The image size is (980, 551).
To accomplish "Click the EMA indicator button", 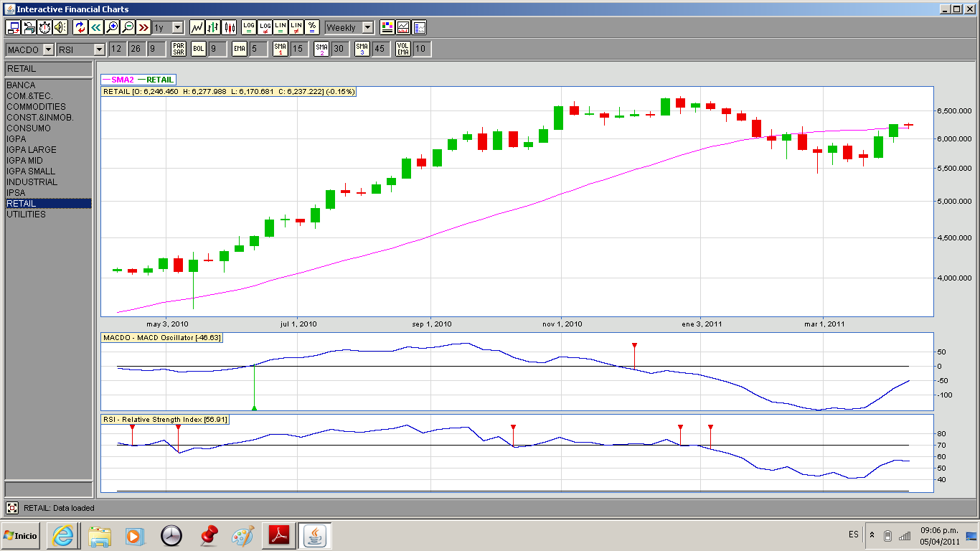I will pos(240,49).
